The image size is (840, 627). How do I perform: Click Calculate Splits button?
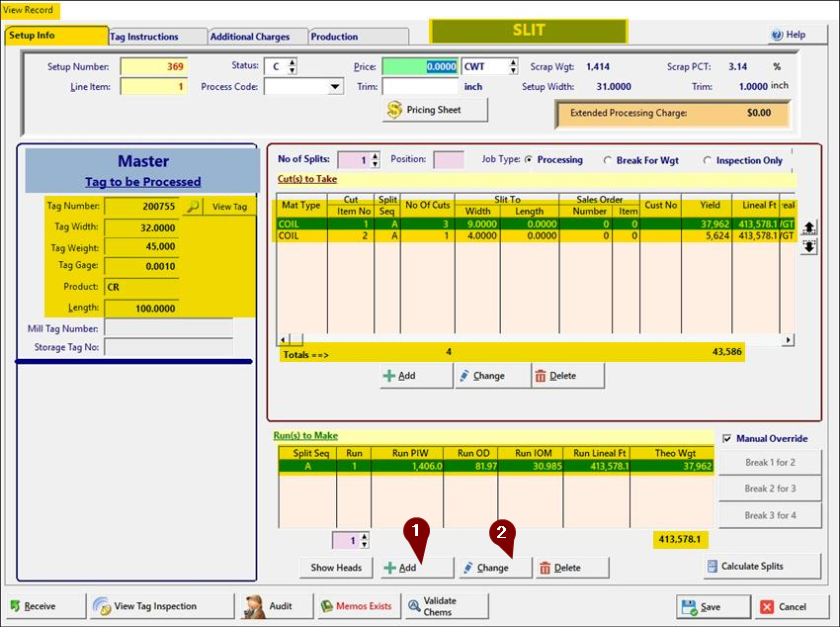tap(762, 567)
